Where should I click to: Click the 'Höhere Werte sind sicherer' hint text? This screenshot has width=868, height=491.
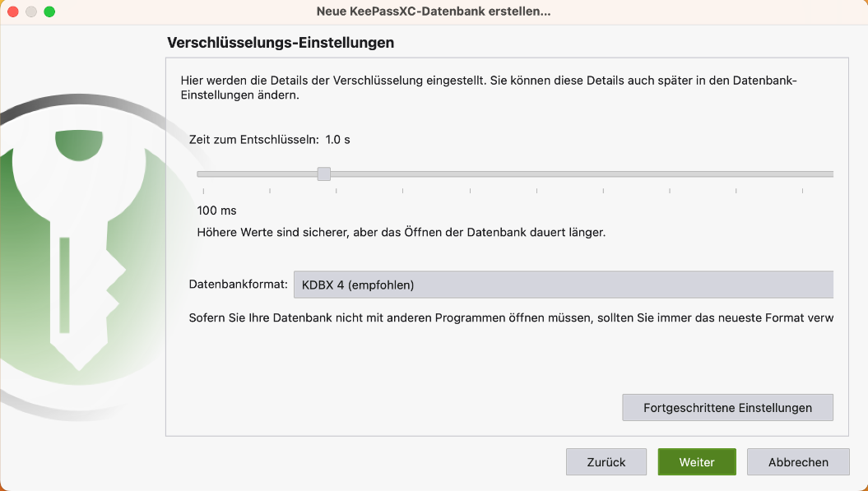(x=402, y=233)
